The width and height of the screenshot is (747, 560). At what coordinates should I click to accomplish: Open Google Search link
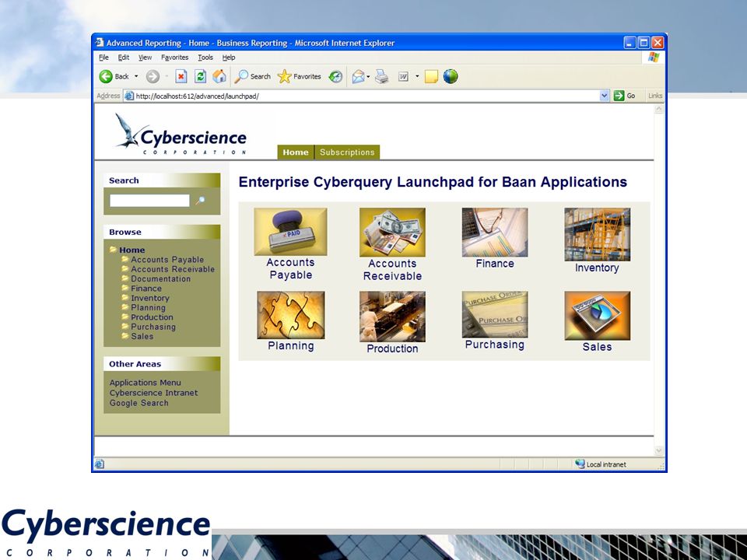click(139, 403)
